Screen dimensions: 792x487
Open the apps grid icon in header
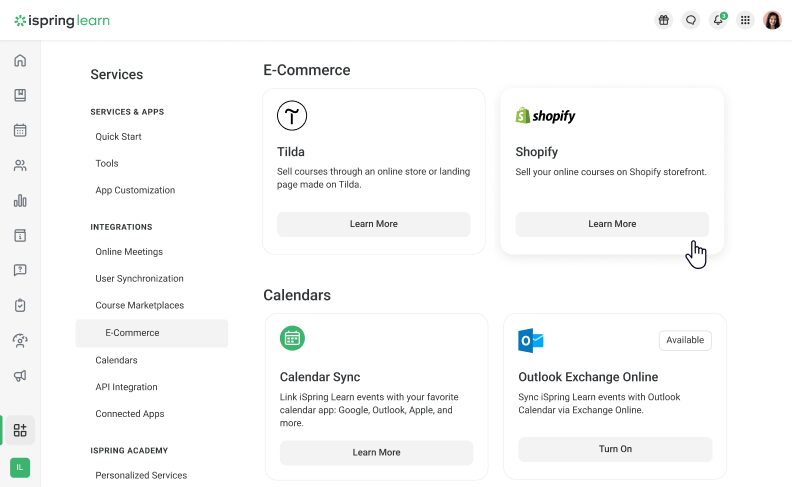pyautogui.click(x=745, y=20)
